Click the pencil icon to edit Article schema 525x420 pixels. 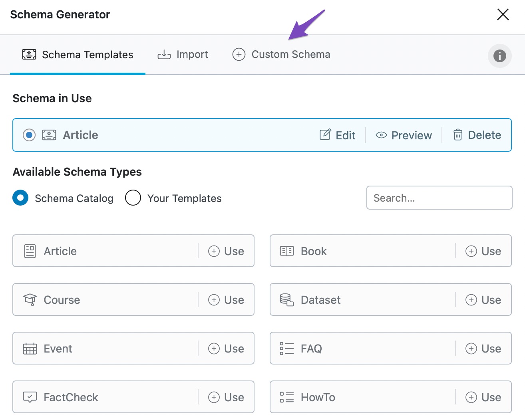326,135
